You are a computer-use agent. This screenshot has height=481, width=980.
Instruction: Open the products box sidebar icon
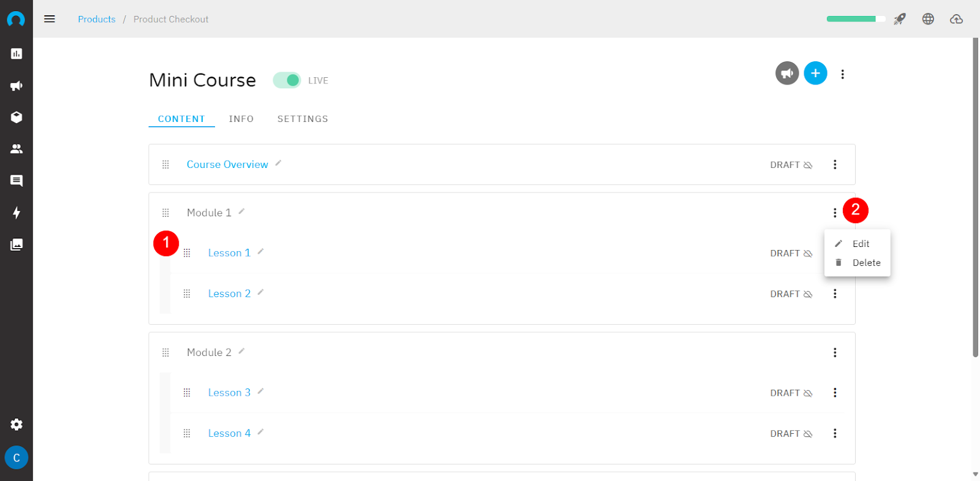click(17, 117)
